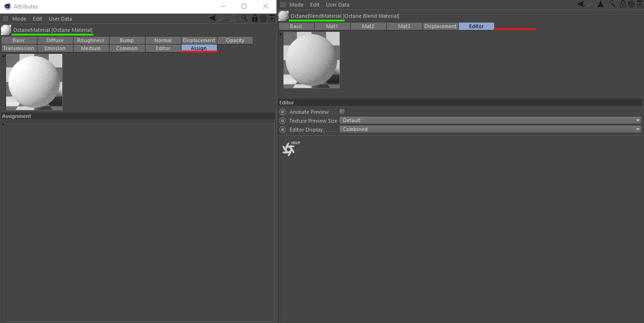Image resolution: width=644 pixels, height=323 pixels.
Task: Click search magnifier in Octane Blend Material panel
Action: [x=612, y=4]
